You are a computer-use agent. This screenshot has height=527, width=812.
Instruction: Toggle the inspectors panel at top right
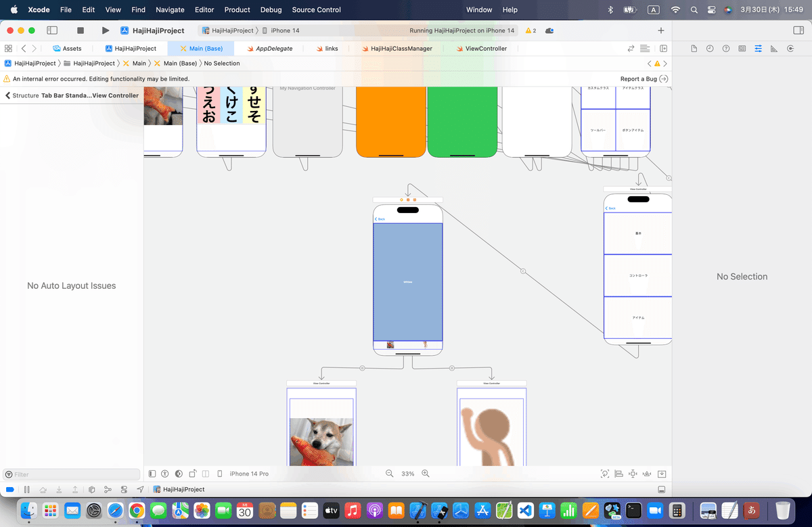(797, 30)
